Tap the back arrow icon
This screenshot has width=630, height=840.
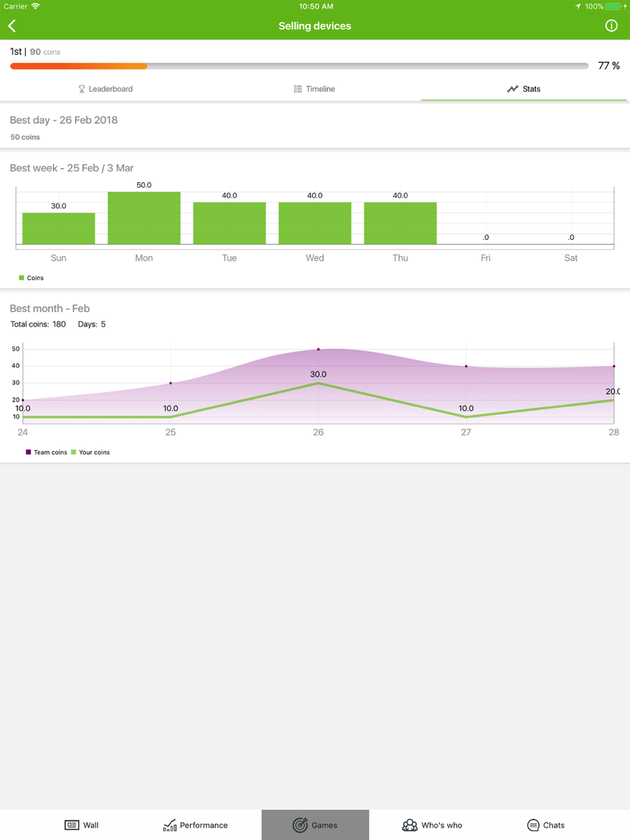pos(12,26)
